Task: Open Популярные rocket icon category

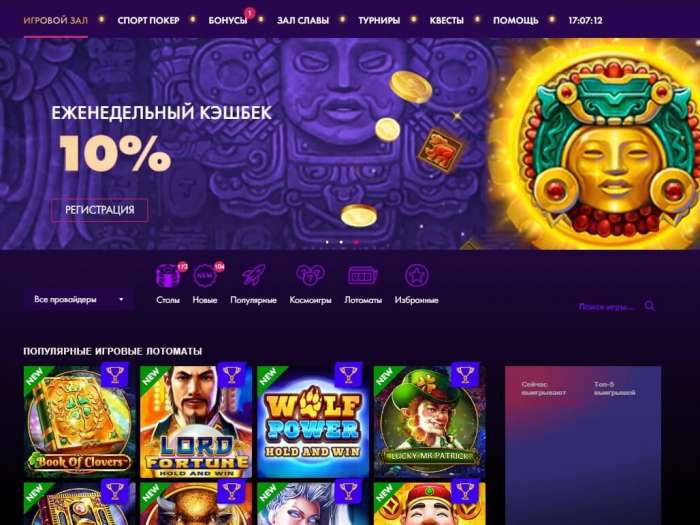Action: click(x=254, y=276)
